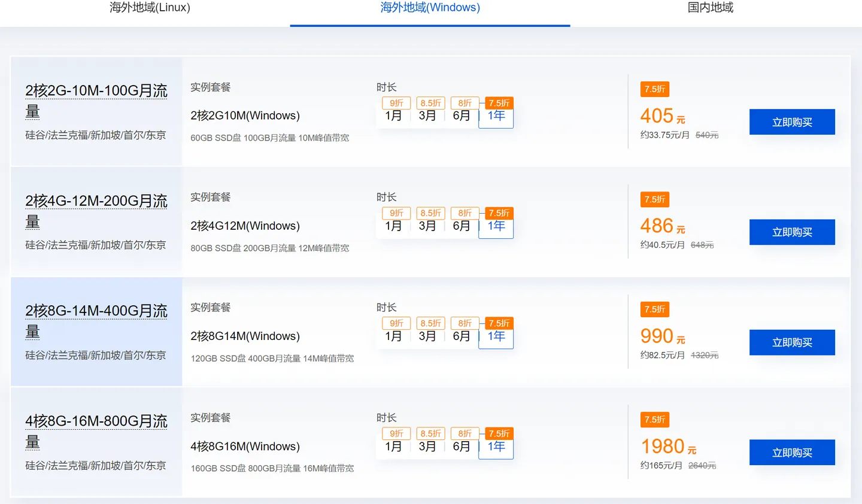Choose 3月 duration for 2核4G12M plan

click(x=427, y=226)
